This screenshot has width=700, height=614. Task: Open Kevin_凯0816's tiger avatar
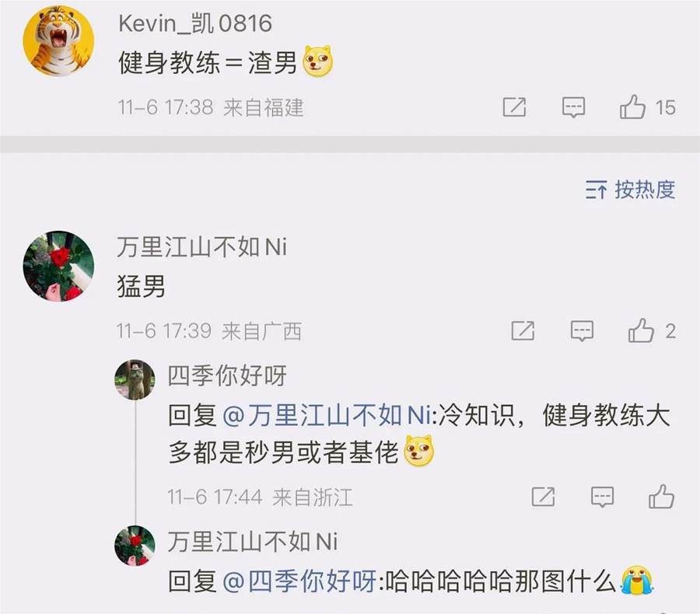click(x=58, y=41)
